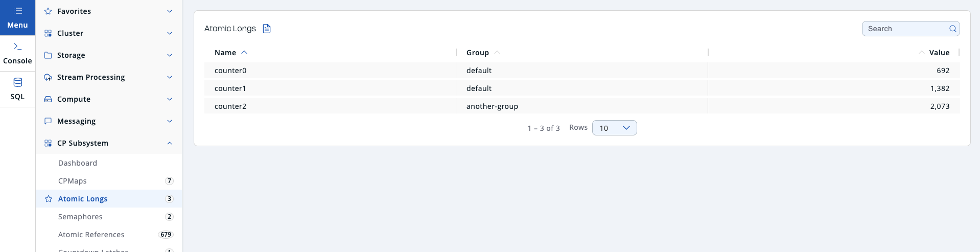Select the counter2 row
980x252 pixels.
(230, 106)
